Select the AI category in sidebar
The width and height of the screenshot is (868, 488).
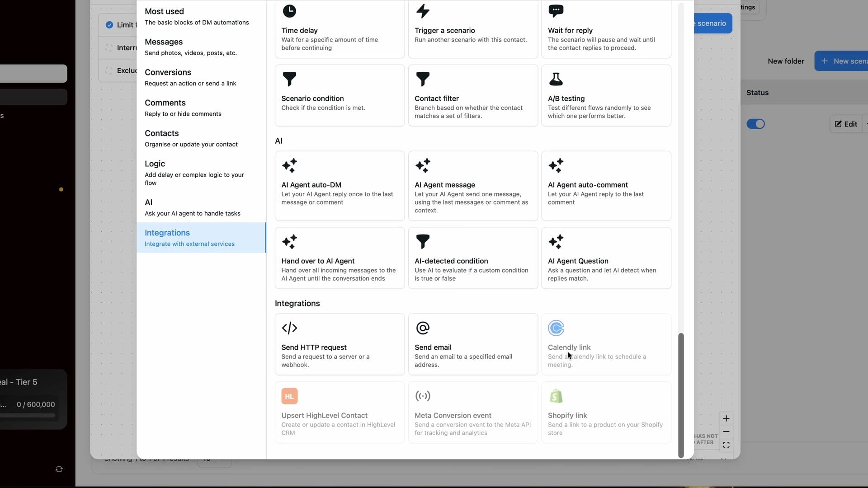click(201, 207)
